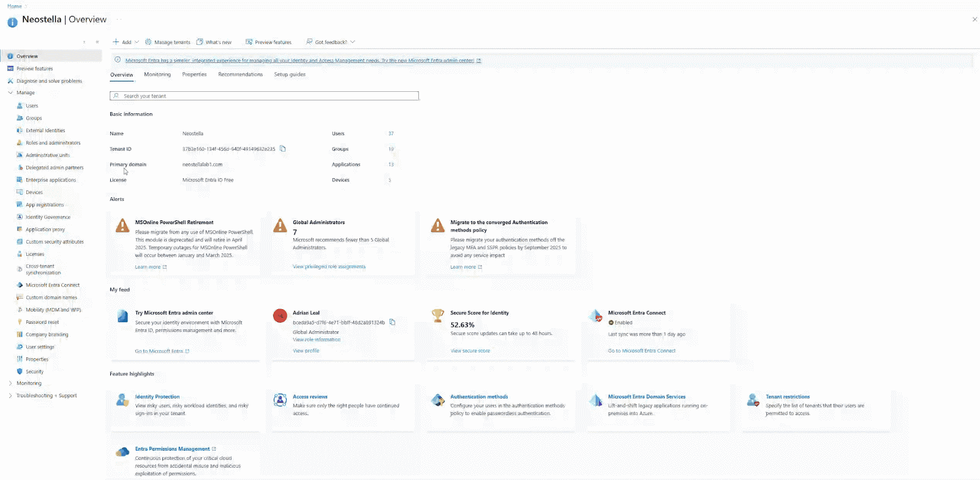Click Identity Governance icon
The height and width of the screenshot is (480, 980).
(x=20, y=217)
